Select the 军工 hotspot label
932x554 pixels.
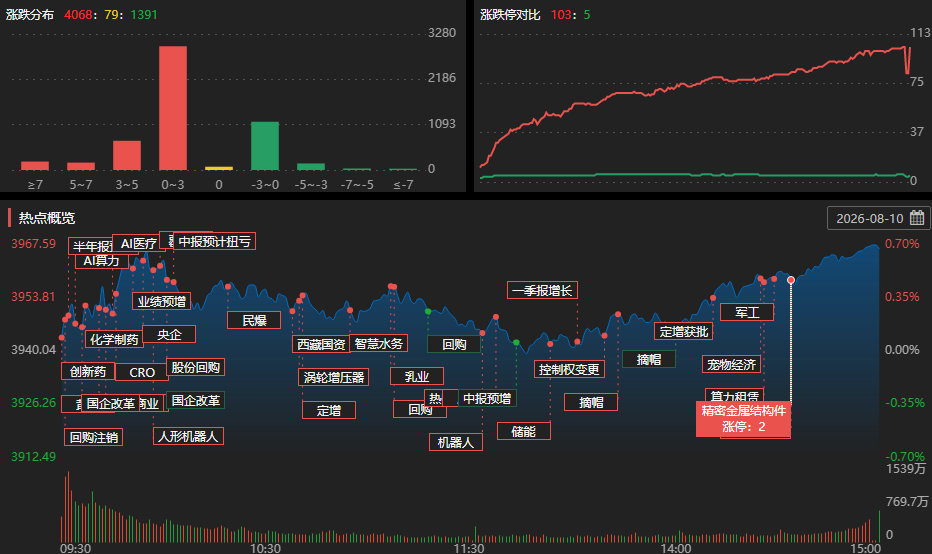click(x=747, y=312)
